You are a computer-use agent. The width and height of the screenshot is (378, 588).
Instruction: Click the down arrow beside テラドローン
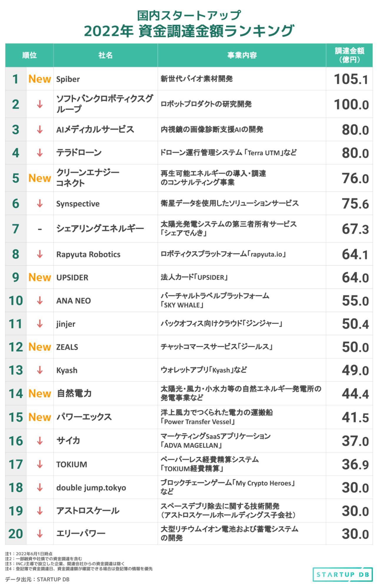pos(40,153)
